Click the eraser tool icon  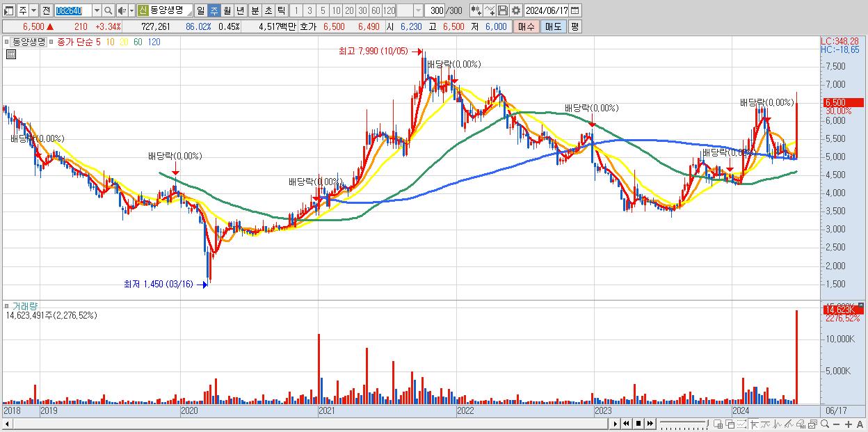[x=801, y=424]
